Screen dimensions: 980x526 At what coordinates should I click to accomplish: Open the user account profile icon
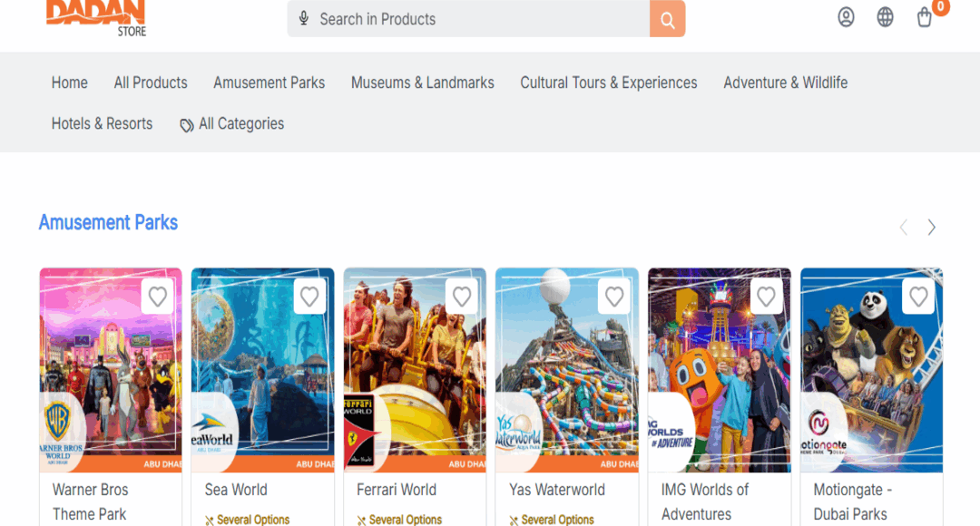tap(846, 17)
